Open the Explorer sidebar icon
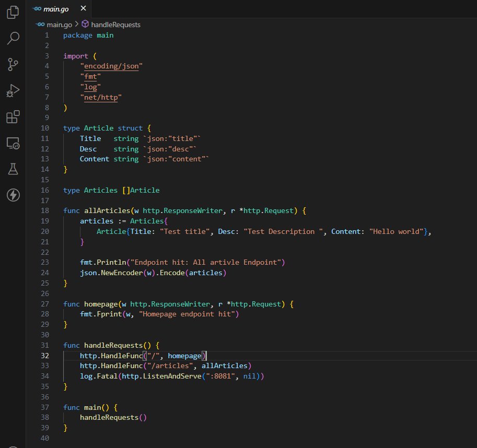 coord(12,12)
